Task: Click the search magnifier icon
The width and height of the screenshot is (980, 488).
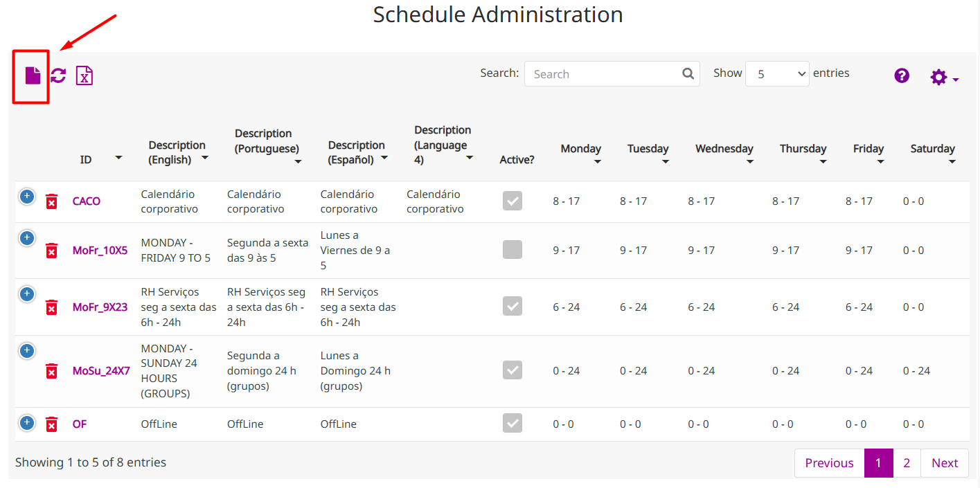Action: [x=688, y=74]
